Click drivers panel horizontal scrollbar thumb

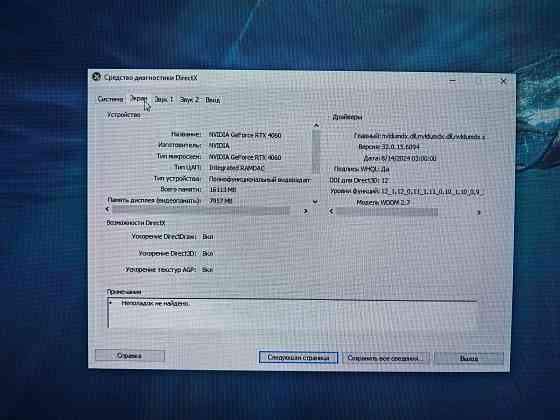(386, 212)
